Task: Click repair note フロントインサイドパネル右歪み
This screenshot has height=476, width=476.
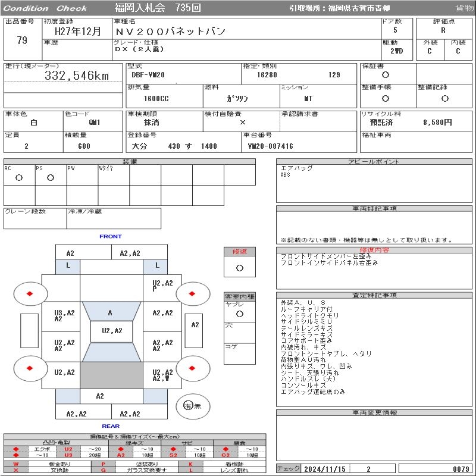Action: pos(329,262)
